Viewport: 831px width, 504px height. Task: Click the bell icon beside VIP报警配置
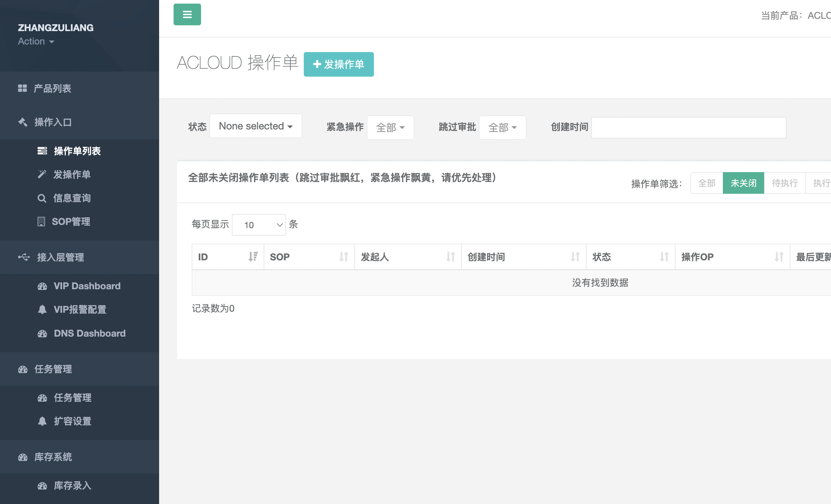[x=42, y=309]
